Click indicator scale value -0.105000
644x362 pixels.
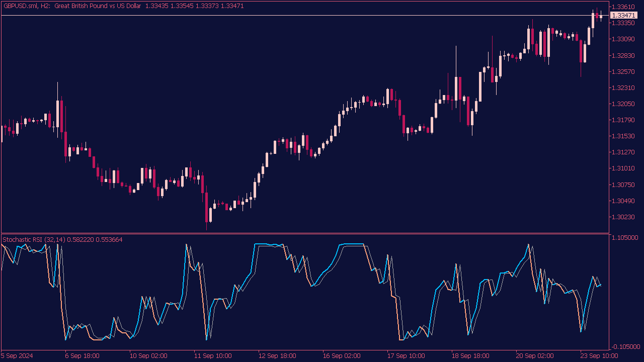626,346
